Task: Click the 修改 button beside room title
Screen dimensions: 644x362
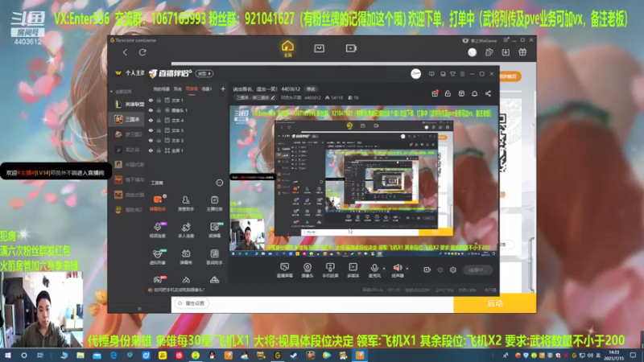Action: pyautogui.click(x=311, y=89)
